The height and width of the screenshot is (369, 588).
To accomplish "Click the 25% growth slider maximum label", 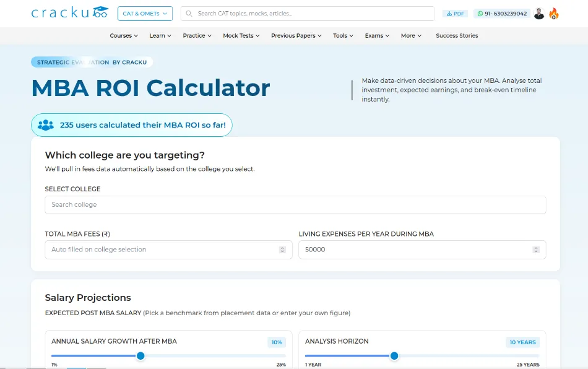I will point(281,365).
